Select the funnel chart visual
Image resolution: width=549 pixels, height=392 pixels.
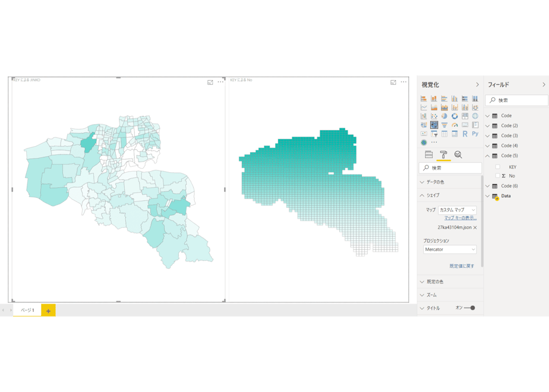(x=444, y=125)
